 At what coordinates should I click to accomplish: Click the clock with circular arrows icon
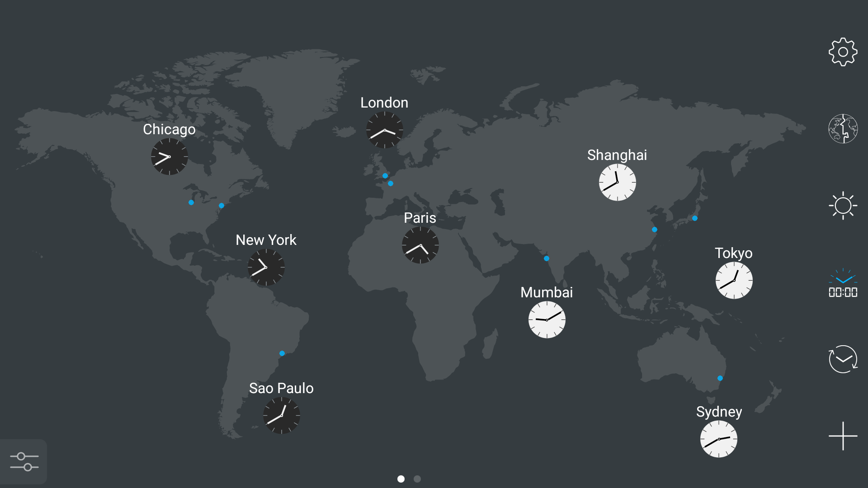coord(843,359)
